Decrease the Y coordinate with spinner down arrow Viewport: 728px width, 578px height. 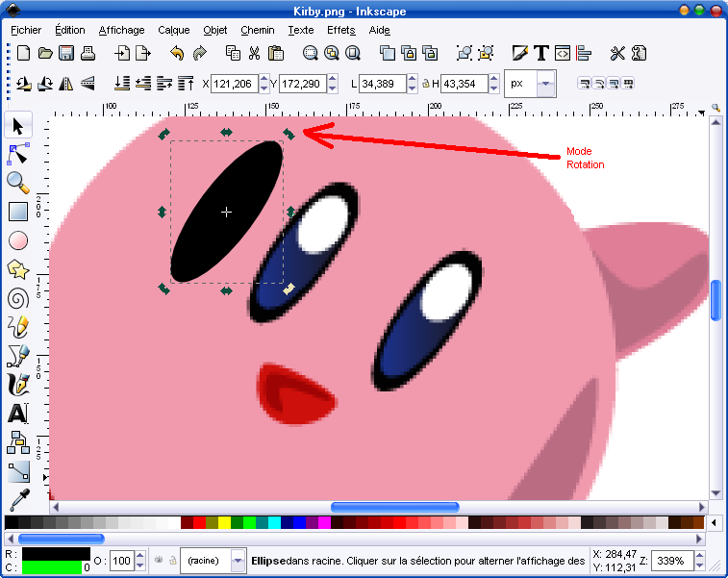[332, 88]
